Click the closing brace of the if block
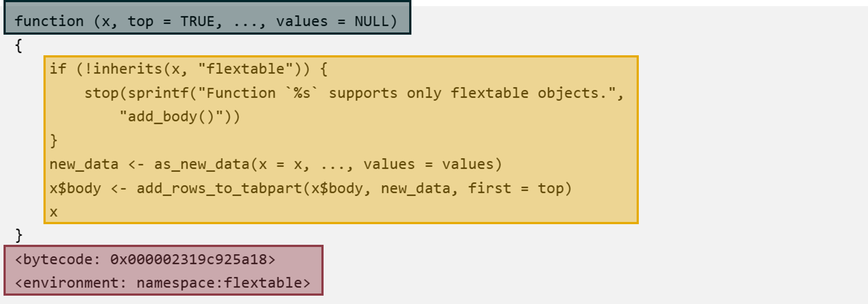The width and height of the screenshot is (868, 304). pyautogui.click(x=54, y=141)
